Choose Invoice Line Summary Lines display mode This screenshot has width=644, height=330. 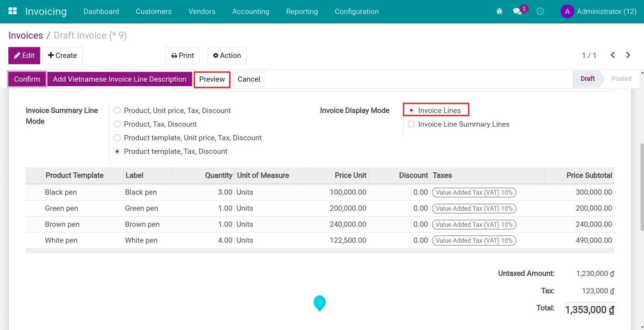pyautogui.click(x=411, y=124)
